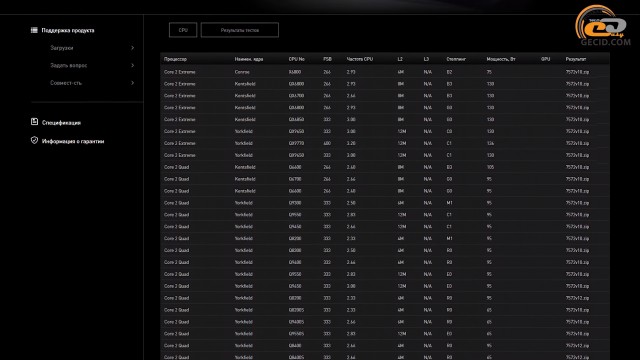Click the list icon beside Поддержка продукта
640x360 pixels.
34,30
